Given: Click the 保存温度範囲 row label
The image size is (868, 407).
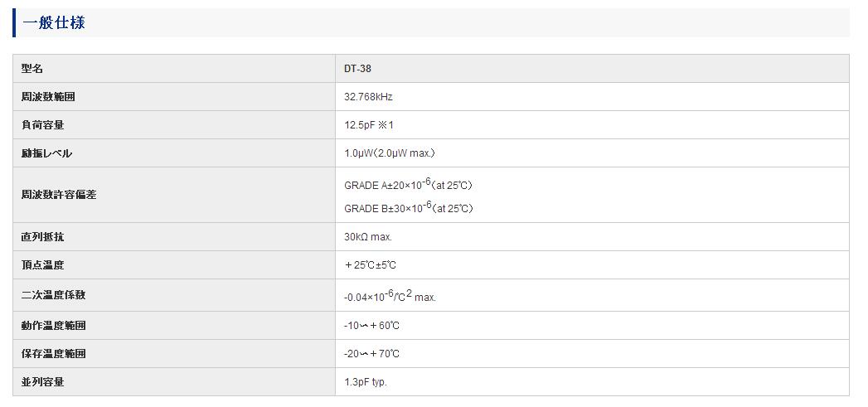Looking at the screenshot, I should [53, 354].
